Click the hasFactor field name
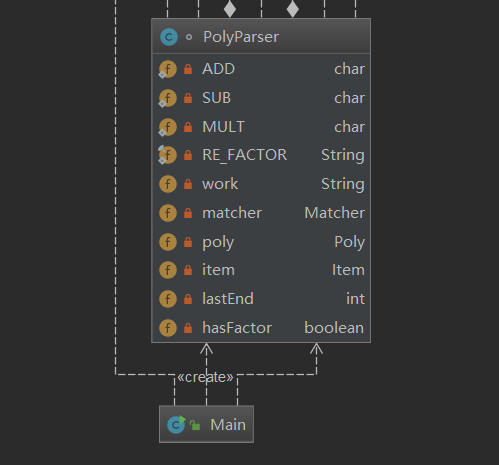 pyautogui.click(x=237, y=328)
